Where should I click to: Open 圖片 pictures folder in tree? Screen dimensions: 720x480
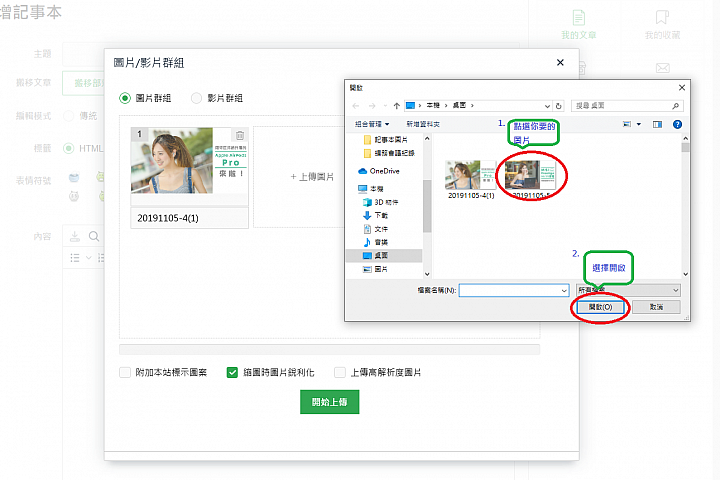click(376, 269)
